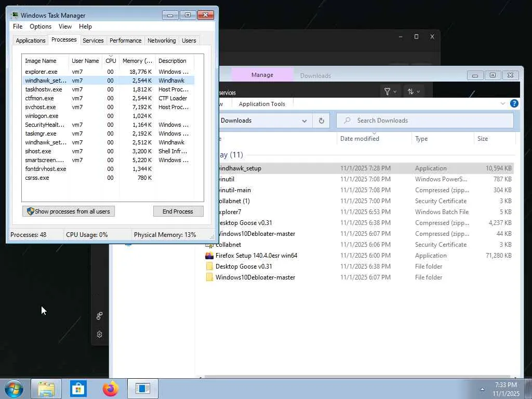Image resolution: width=532 pixels, height=399 pixels.
Task: Sort processes by Image Name column
Action: 46,61
